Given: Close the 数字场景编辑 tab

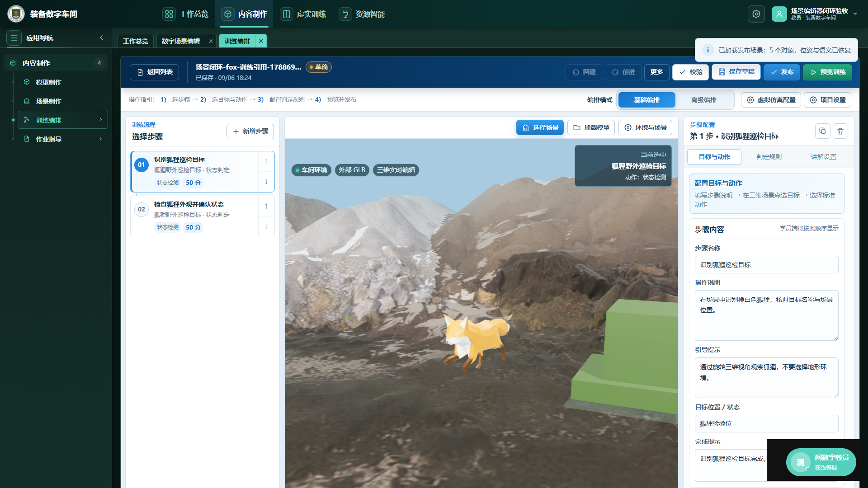Looking at the screenshot, I should pos(211,41).
